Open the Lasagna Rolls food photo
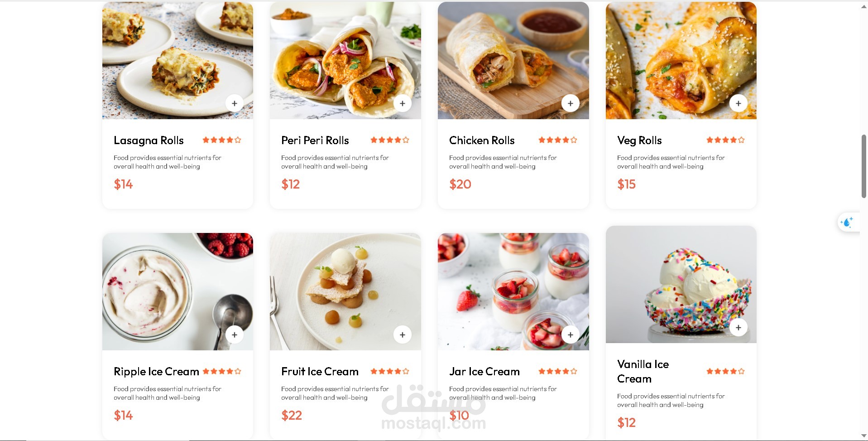The width and height of the screenshot is (868, 441). point(177,60)
